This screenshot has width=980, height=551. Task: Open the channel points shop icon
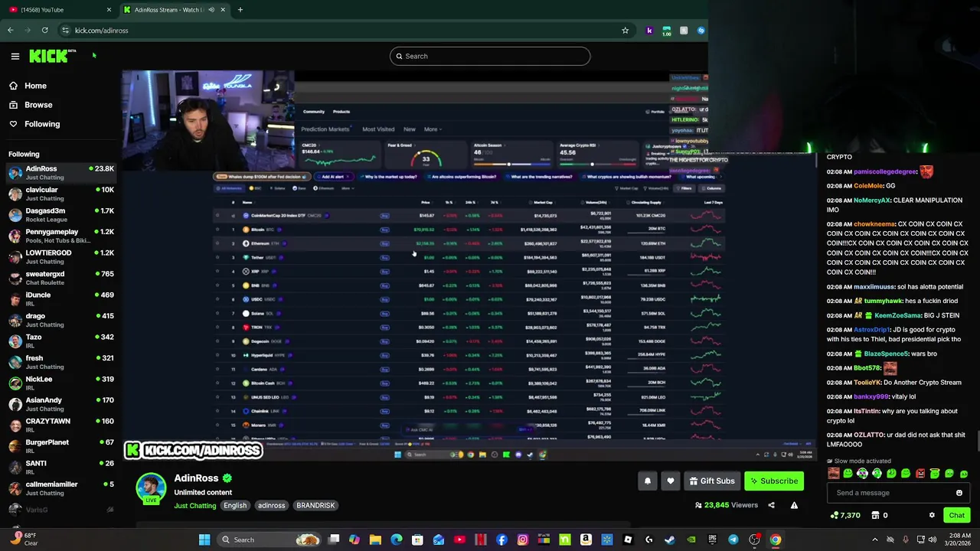tap(875, 515)
